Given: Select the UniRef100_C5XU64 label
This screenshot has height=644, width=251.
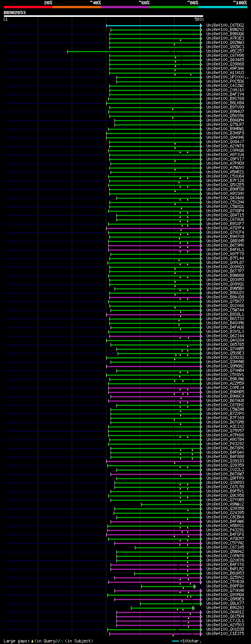Looking at the screenshot, I should tap(225, 176).
